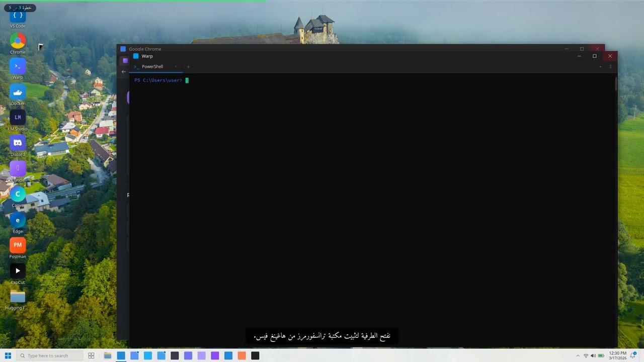Maximize the Warp window
644x362 pixels.
pyautogui.click(x=595, y=56)
